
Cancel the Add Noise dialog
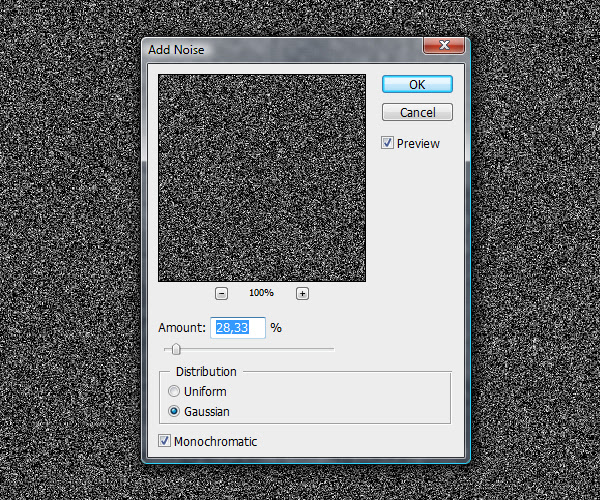click(x=417, y=112)
